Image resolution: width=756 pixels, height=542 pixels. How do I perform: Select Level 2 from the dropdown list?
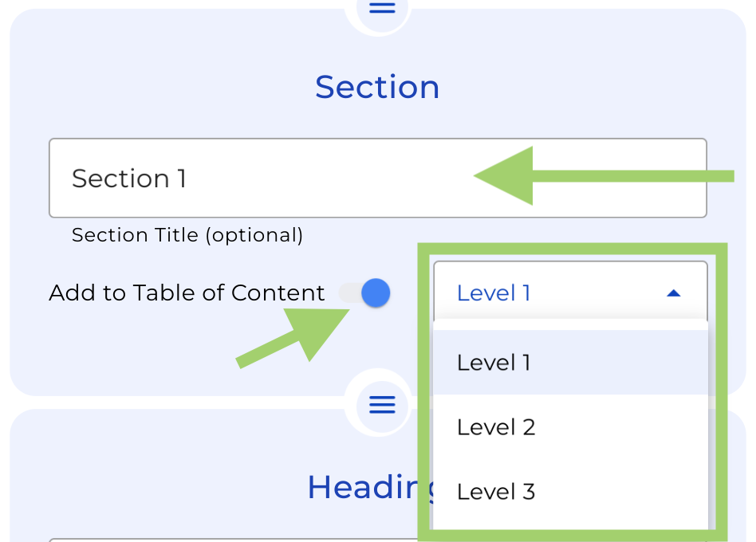tap(495, 427)
